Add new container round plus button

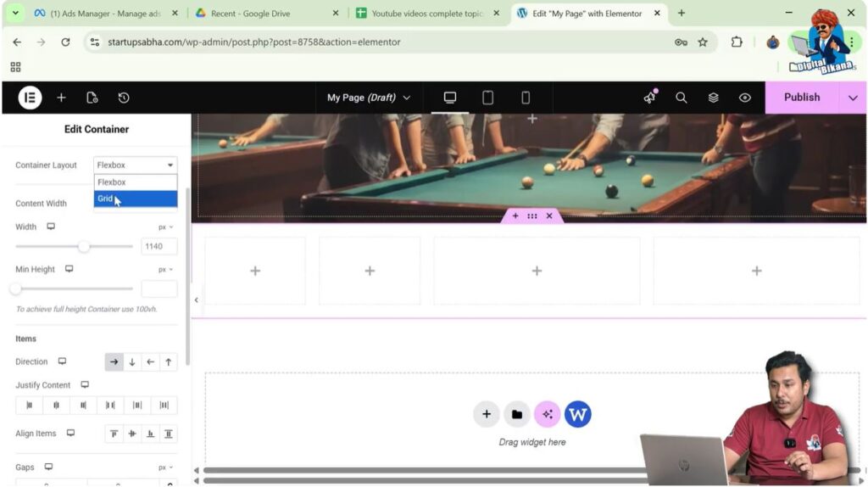coord(486,414)
